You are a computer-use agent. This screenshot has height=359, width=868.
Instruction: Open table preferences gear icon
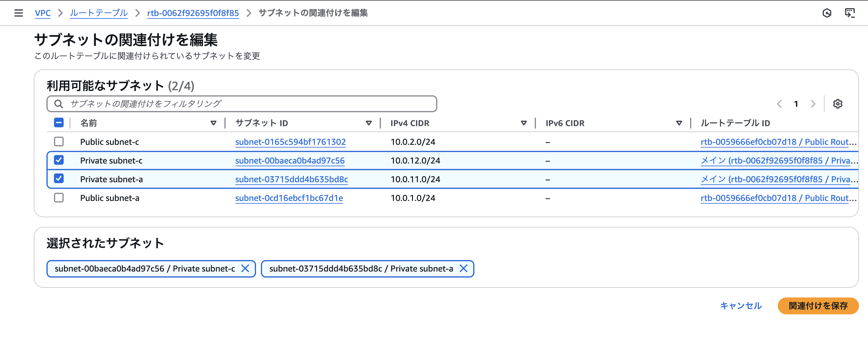point(838,104)
